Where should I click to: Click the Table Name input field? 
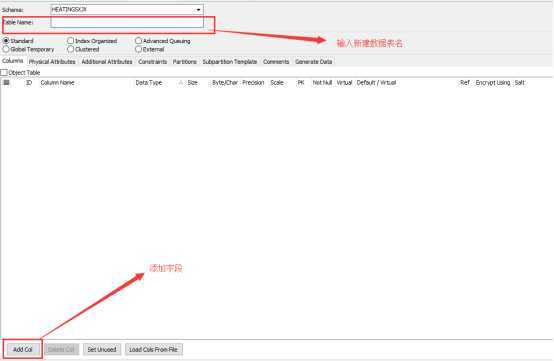(x=127, y=22)
